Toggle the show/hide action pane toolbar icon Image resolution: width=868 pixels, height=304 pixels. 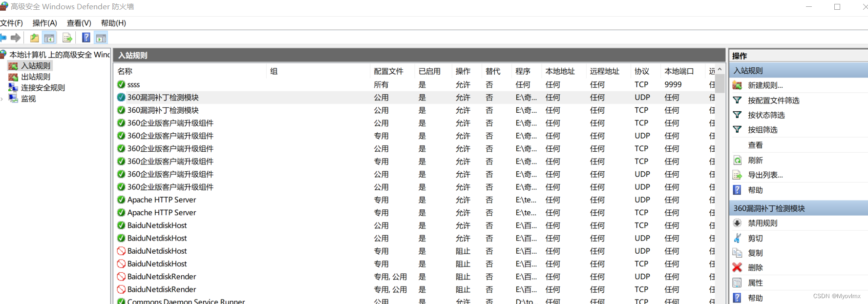pos(101,38)
